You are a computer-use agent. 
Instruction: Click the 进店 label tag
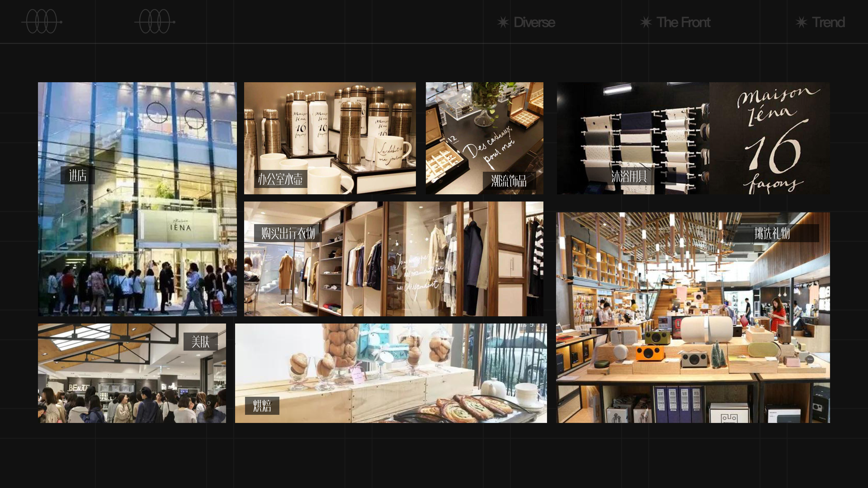[x=77, y=175]
